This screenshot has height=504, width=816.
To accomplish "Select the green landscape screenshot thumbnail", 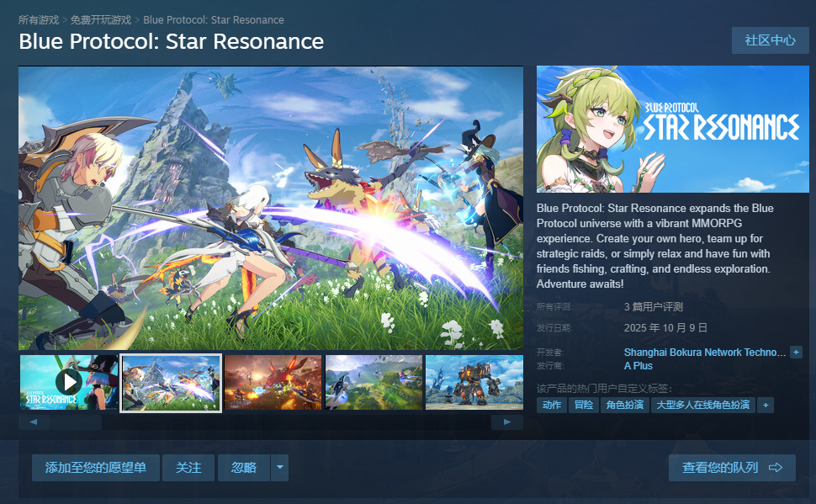I will tap(374, 382).
